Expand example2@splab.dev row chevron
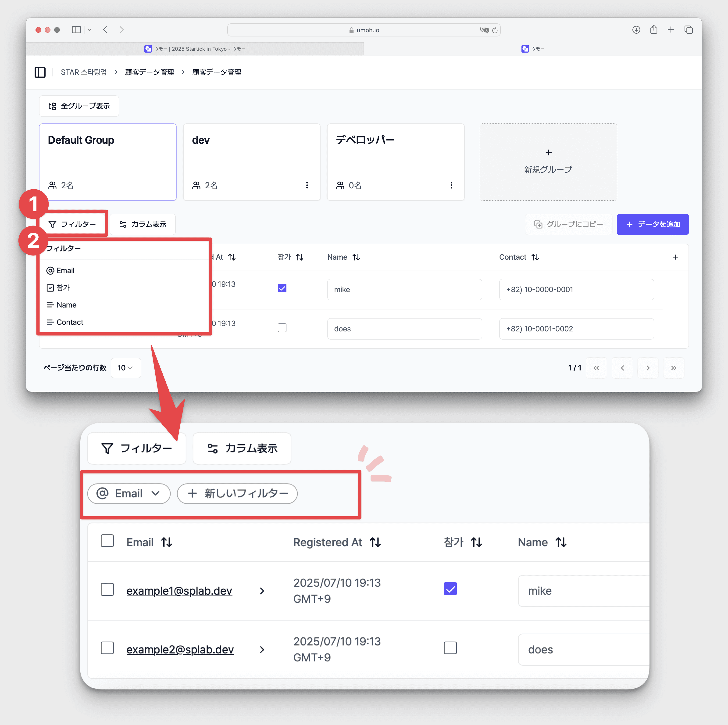Screen dimensions: 728x725 (262, 650)
